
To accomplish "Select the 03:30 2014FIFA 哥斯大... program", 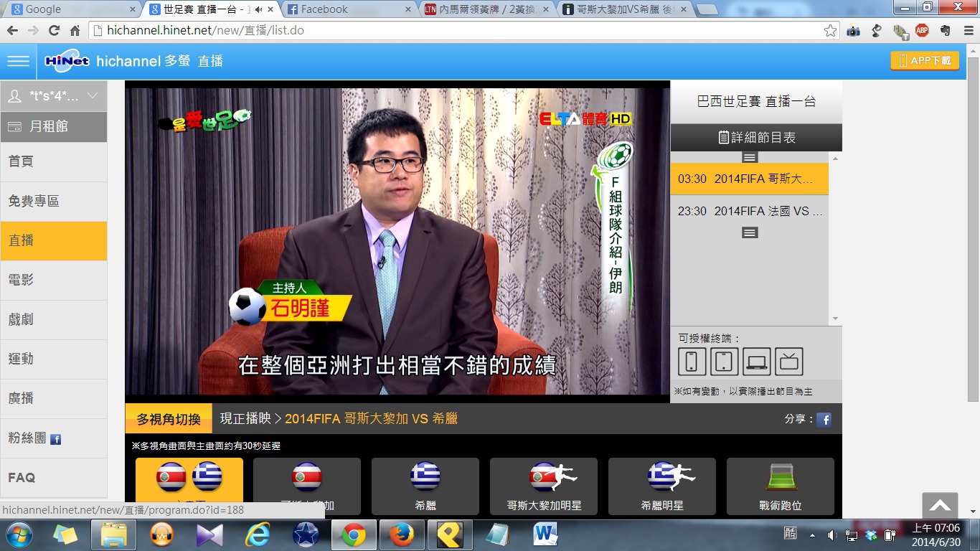I will coord(750,179).
